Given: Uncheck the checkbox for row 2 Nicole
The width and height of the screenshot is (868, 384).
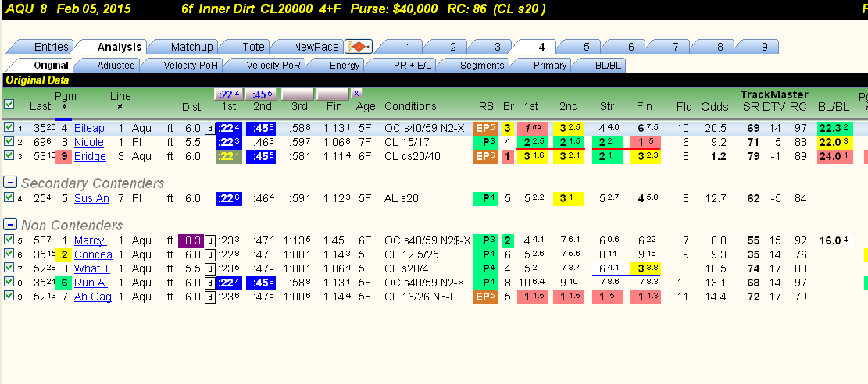Looking at the screenshot, I should click(x=9, y=141).
